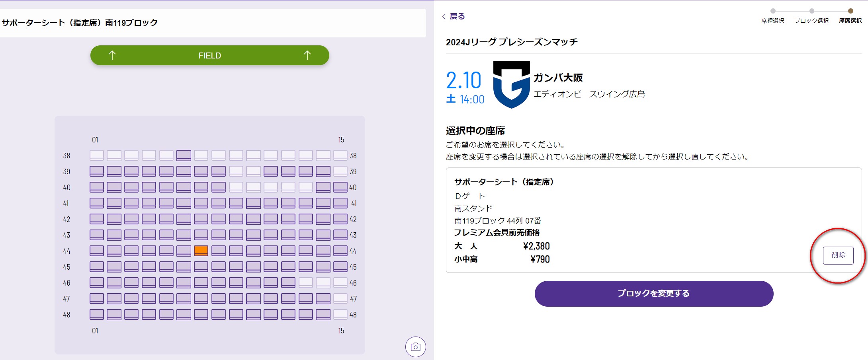Select the dark seat in row 38

point(184,155)
